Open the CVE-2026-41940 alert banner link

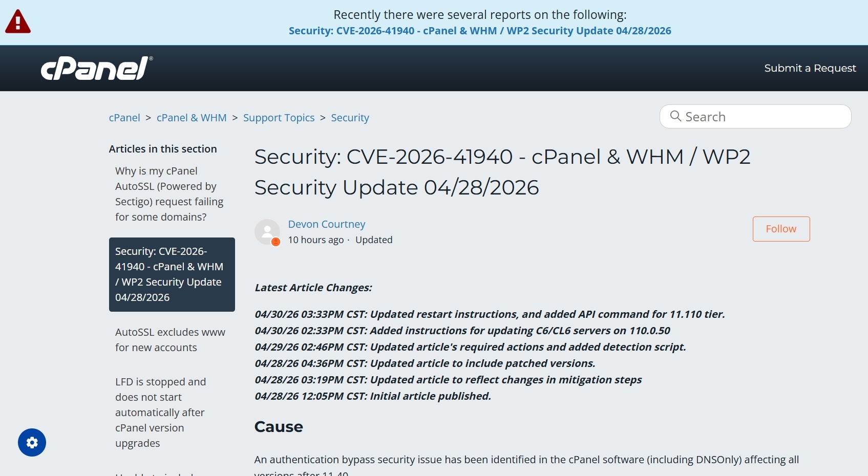pyautogui.click(x=480, y=31)
